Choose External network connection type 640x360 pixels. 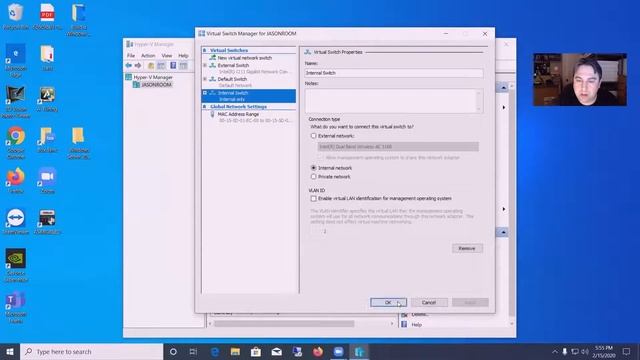[x=313, y=136]
